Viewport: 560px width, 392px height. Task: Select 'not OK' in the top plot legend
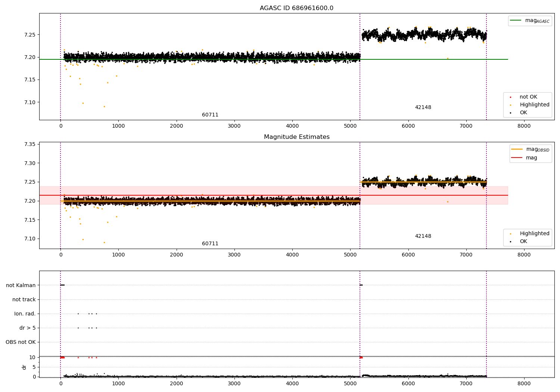pos(528,97)
